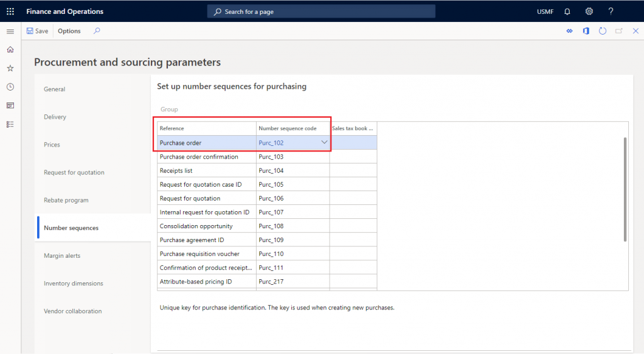Click the notifications bell icon
The width and height of the screenshot is (644, 354).
click(567, 11)
